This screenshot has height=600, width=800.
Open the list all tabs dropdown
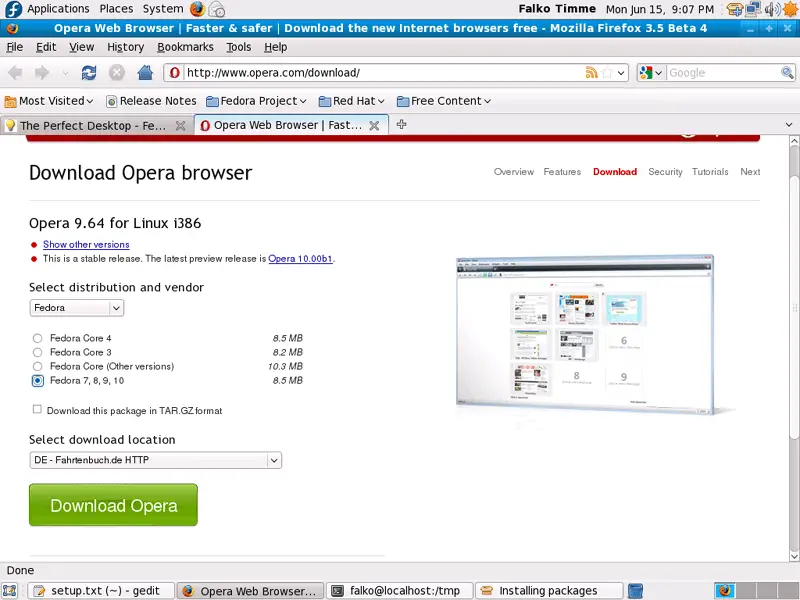point(789,124)
